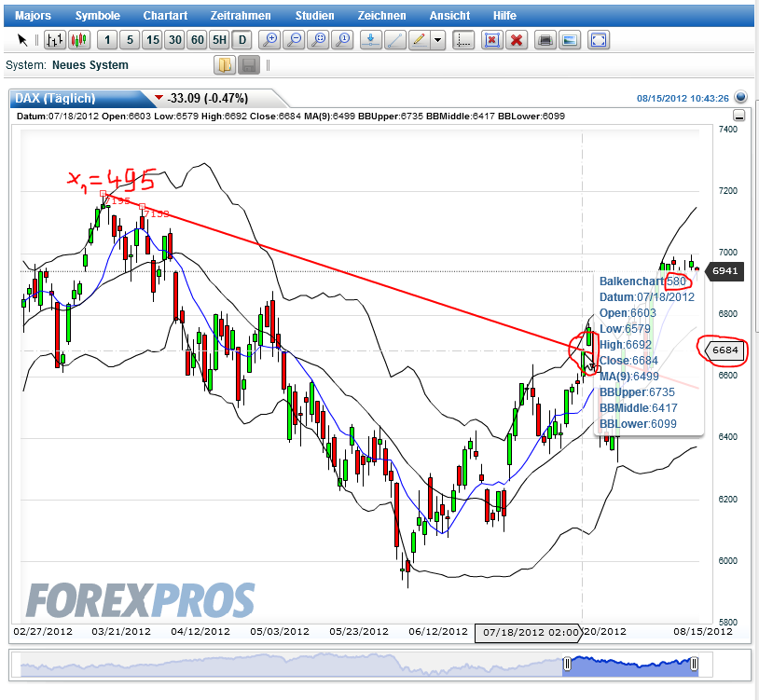Collapse the chart panel with the minimize control
Image resolution: width=759 pixels, height=700 pixels.
(738, 115)
